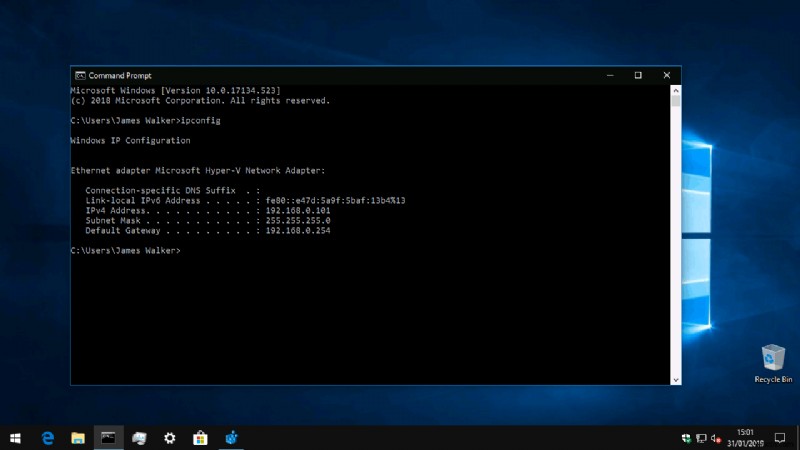This screenshot has height=450, width=800.
Task: Open the blue app icon after Store
Action: point(231,438)
